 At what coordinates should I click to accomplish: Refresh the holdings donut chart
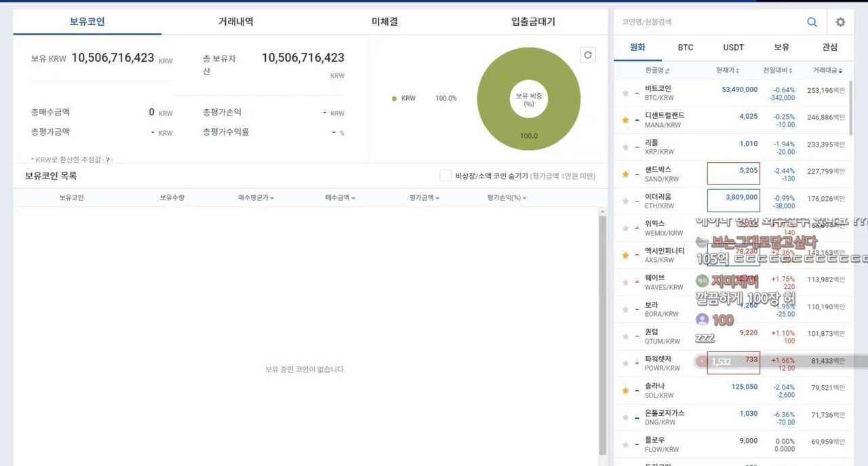pos(588,55)
